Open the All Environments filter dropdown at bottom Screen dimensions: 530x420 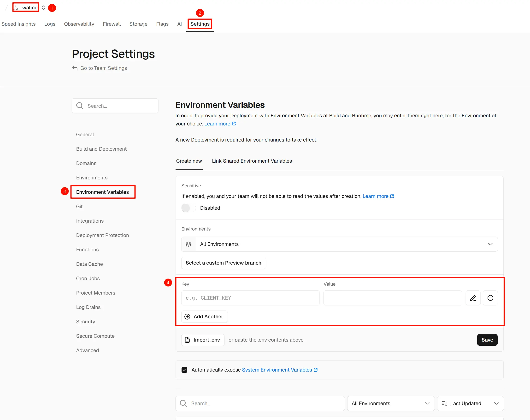coord(390,403)
